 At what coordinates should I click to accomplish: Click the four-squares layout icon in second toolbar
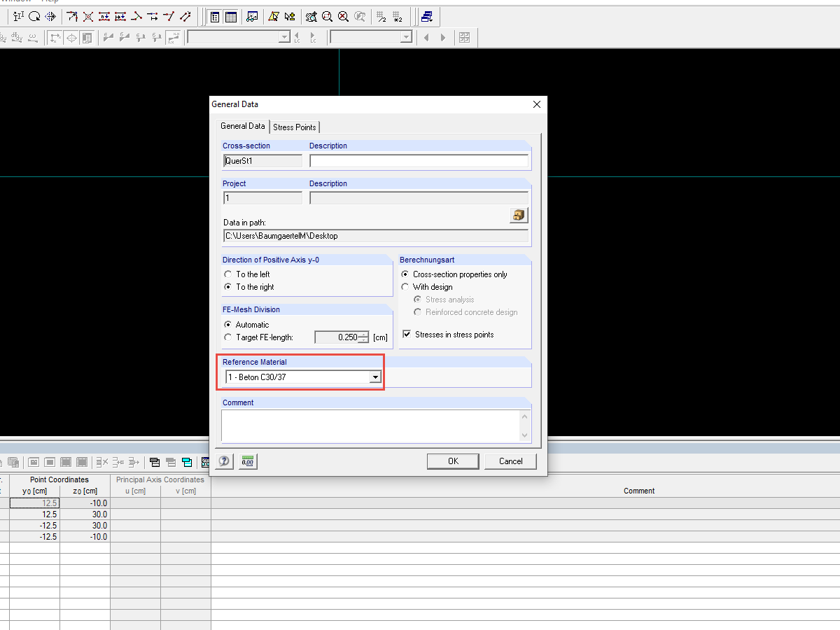click(465, 38)
